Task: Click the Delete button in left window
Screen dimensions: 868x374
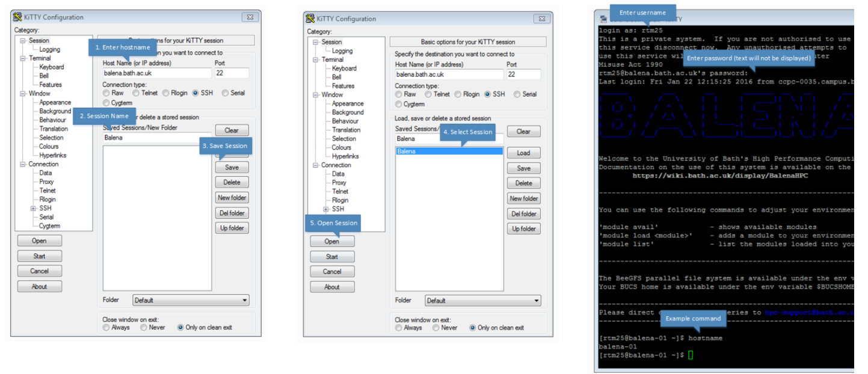Action: [232, 183]
